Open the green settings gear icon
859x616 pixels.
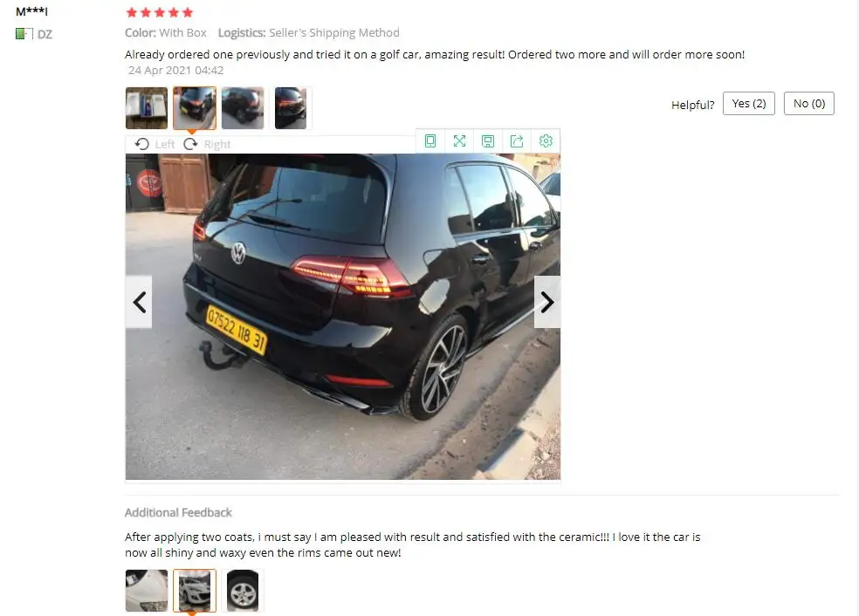546,141
